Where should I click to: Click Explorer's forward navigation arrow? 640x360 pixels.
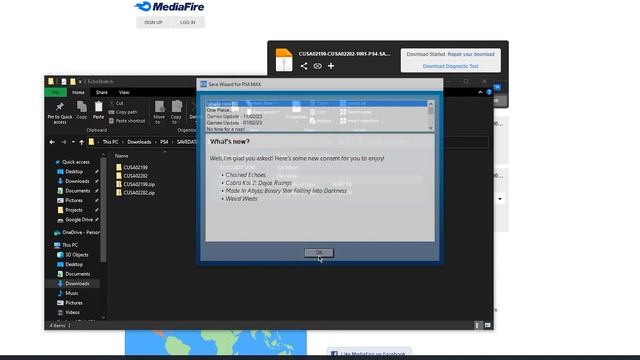[x=64, y=142]
